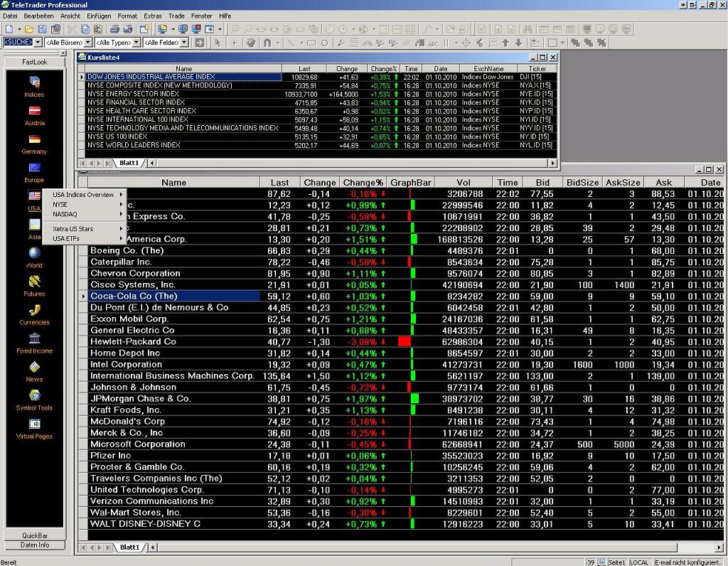Image resolution: width=728 pixels, height=566 pixels.
Task: Select the magnet snap tool
Action: (267, 43)
